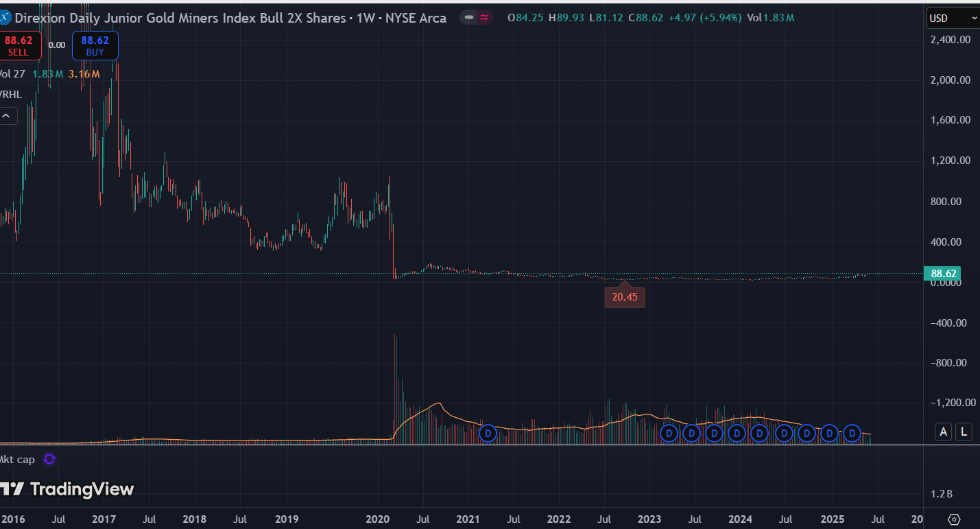Click the SELL 88.62 button

pyautogui.click(x=19, y=46)
